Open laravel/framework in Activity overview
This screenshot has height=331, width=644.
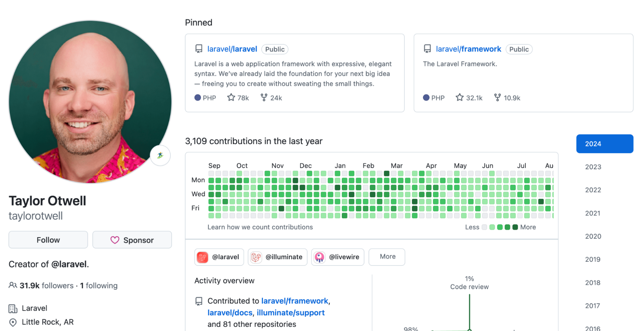295,301
